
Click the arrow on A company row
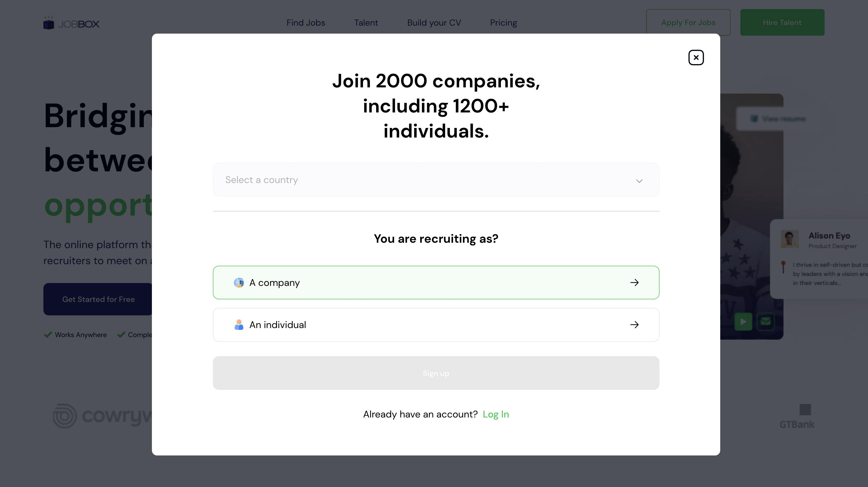click(x=634, y=283)
